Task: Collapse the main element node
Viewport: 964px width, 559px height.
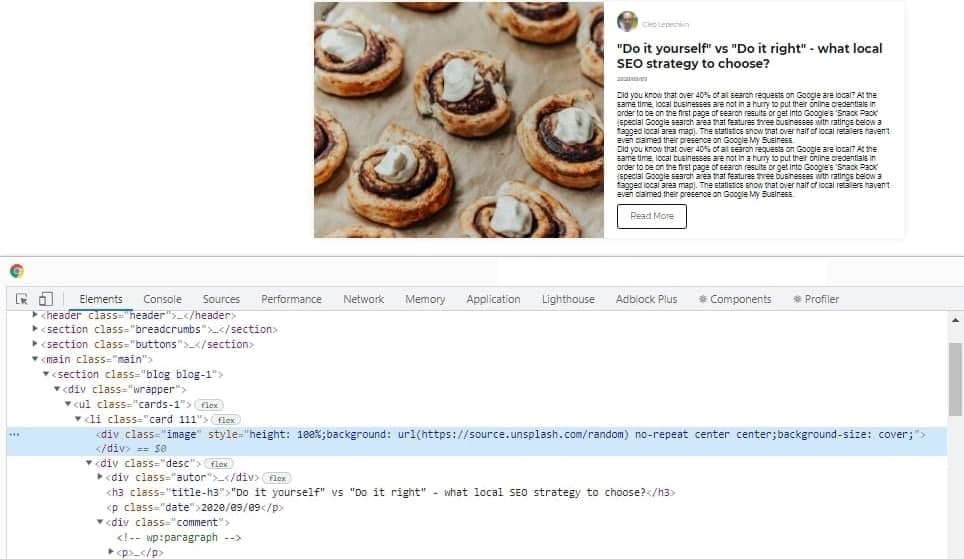Action: point(35,359)
